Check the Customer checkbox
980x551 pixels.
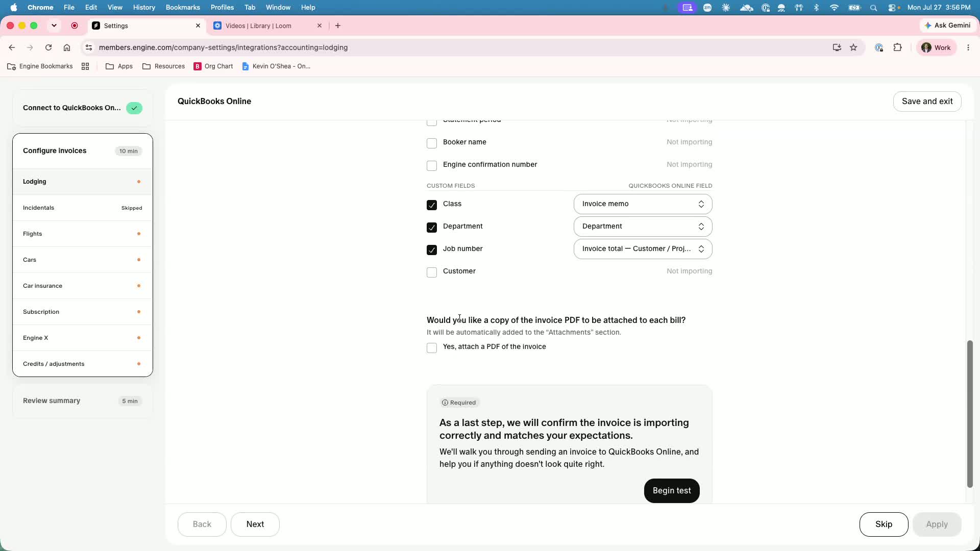tap(432, 272)
